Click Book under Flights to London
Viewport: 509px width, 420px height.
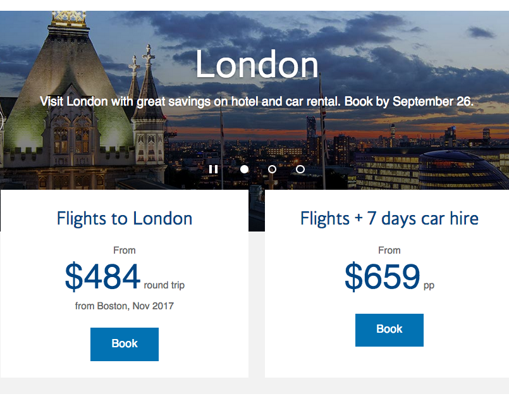pos(125,344)
